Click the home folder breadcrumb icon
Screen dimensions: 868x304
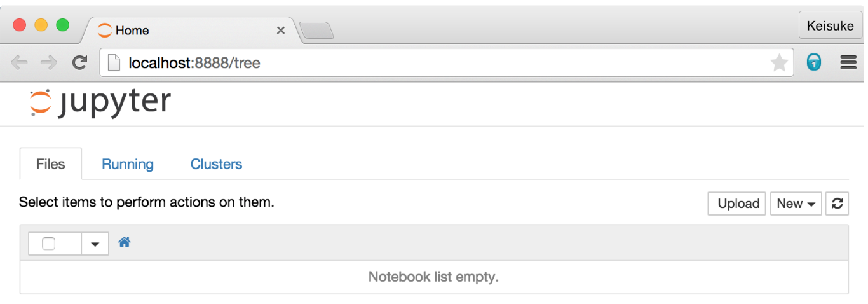[x=125, y=242]
